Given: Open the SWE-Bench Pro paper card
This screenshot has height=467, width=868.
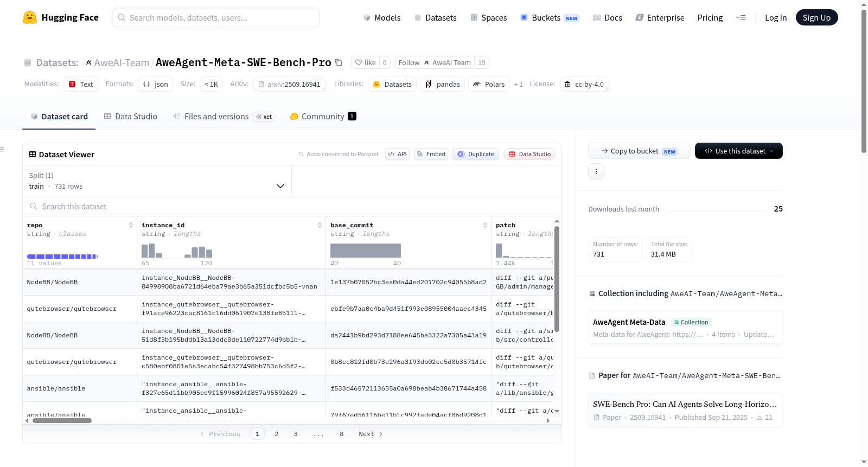Looking at the screenshot, I should (685, 410).
